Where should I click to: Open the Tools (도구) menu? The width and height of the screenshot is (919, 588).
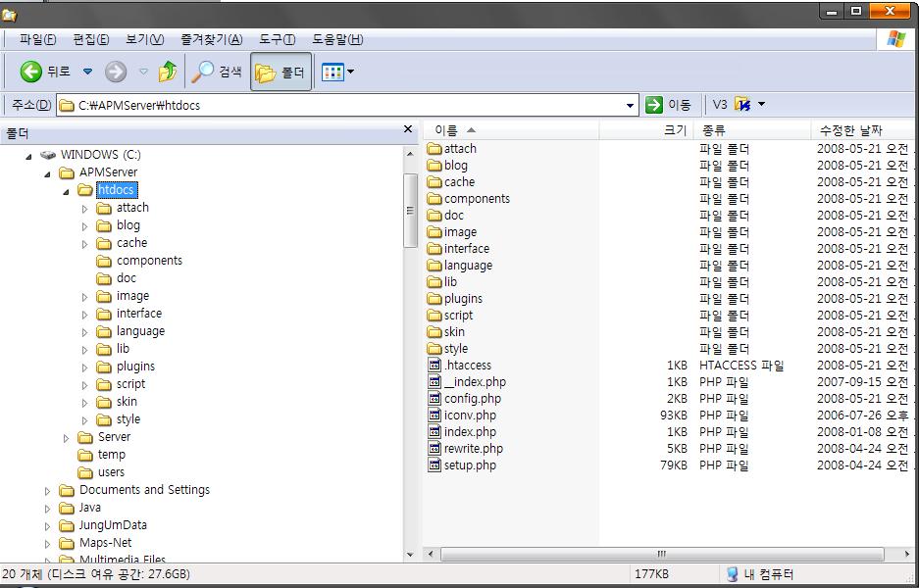point(278,39)
